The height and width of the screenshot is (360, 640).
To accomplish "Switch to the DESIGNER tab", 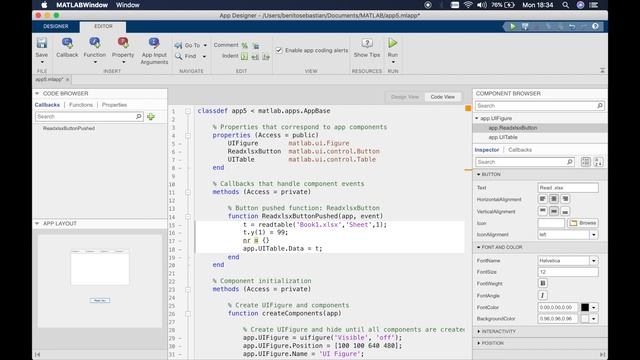I will point(56,27).
